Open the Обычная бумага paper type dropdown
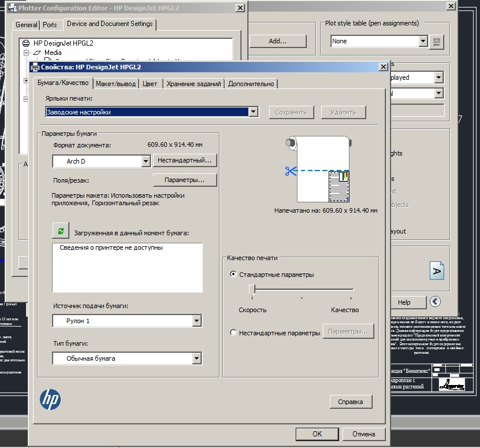The width and height of the screenshot is (480, 448). click(x=196, y=358)
